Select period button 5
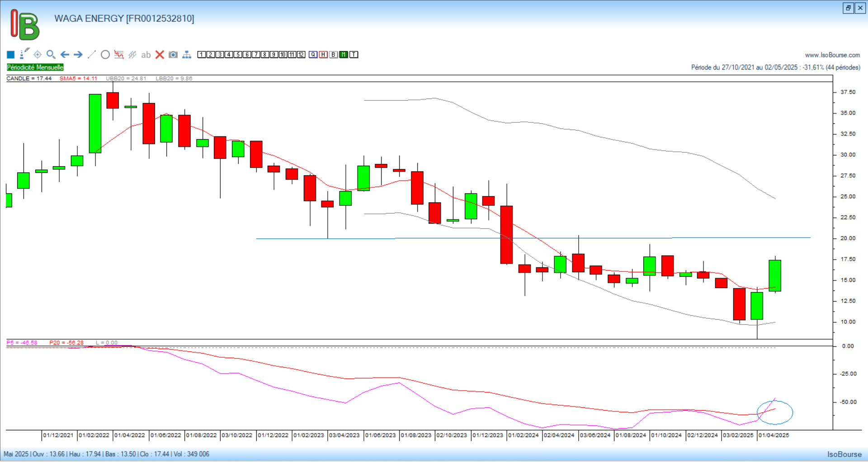 (x=238, y=55)
